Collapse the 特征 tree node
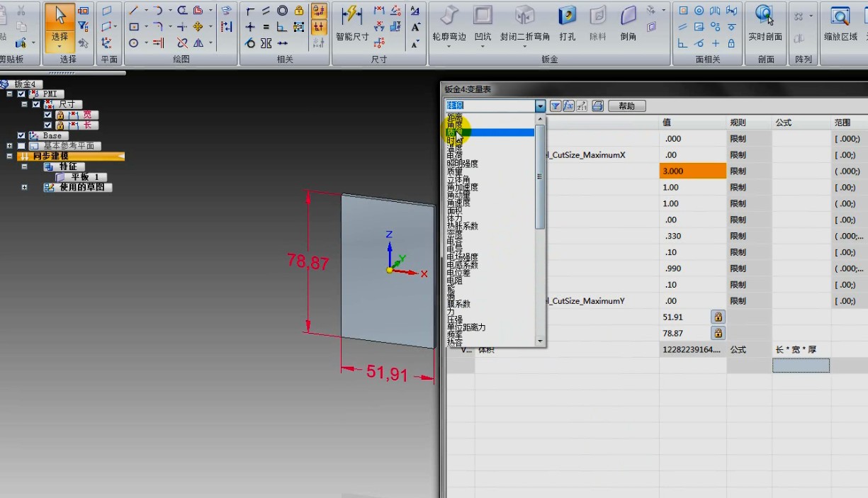868x498 pixels. [24, 166]
